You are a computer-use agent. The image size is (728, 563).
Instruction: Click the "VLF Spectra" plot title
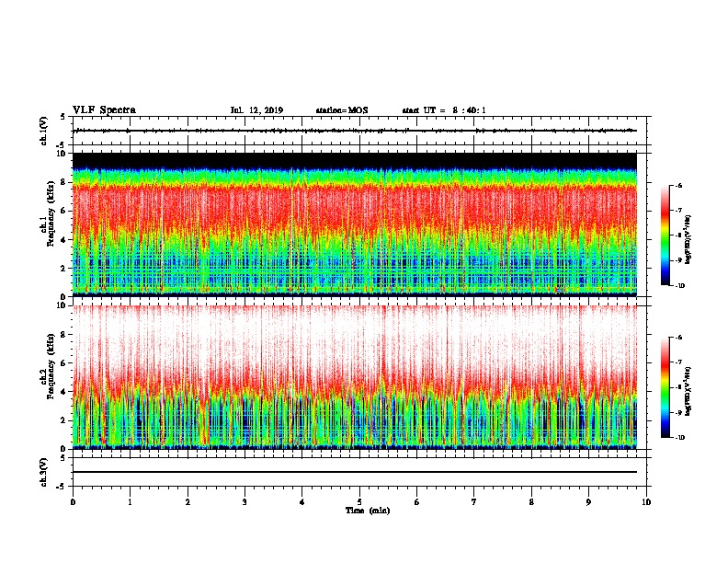(104, 110)
